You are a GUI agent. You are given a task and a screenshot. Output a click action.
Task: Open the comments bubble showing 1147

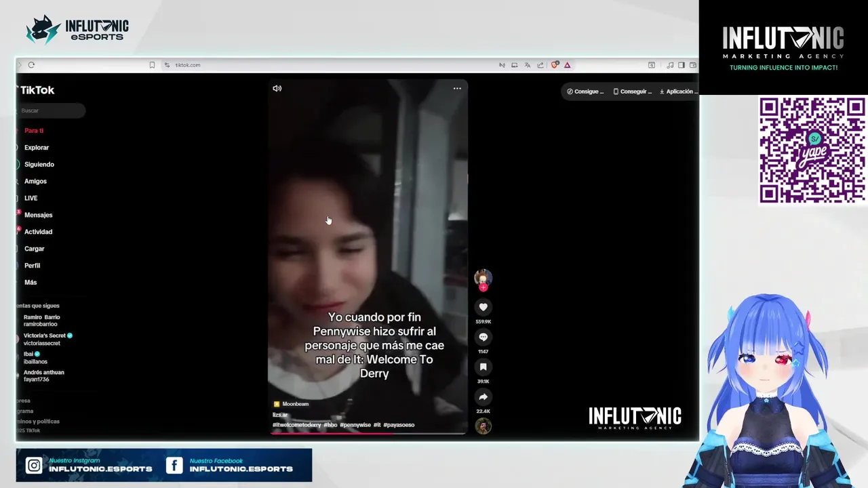[x=483, y=337]
